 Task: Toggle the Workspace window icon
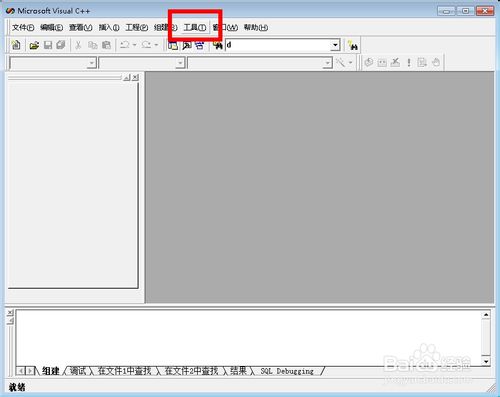173,46
